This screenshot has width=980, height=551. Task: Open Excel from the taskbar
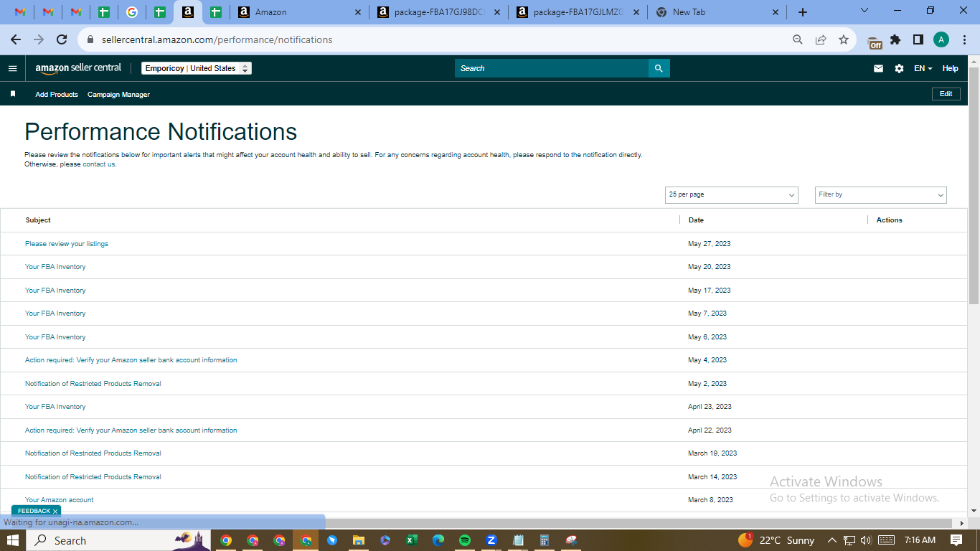[x=412, y=540]
